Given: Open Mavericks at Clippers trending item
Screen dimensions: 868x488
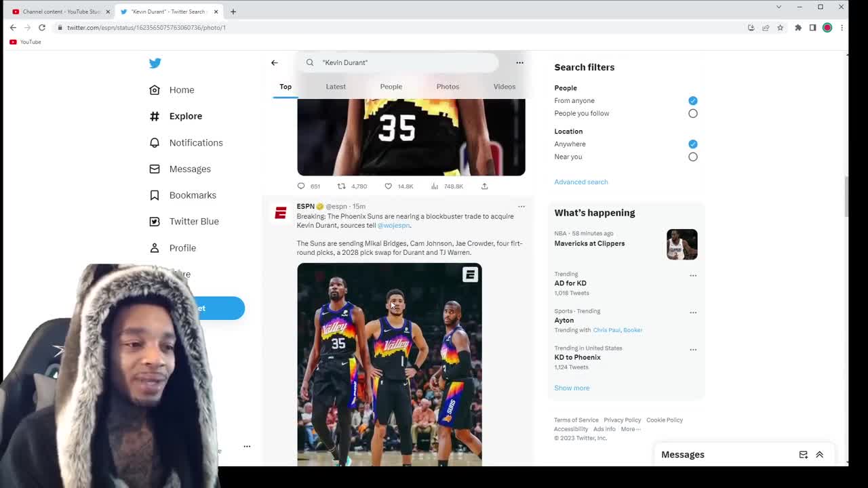Looking at the screenshot, I should coord(626,244).
